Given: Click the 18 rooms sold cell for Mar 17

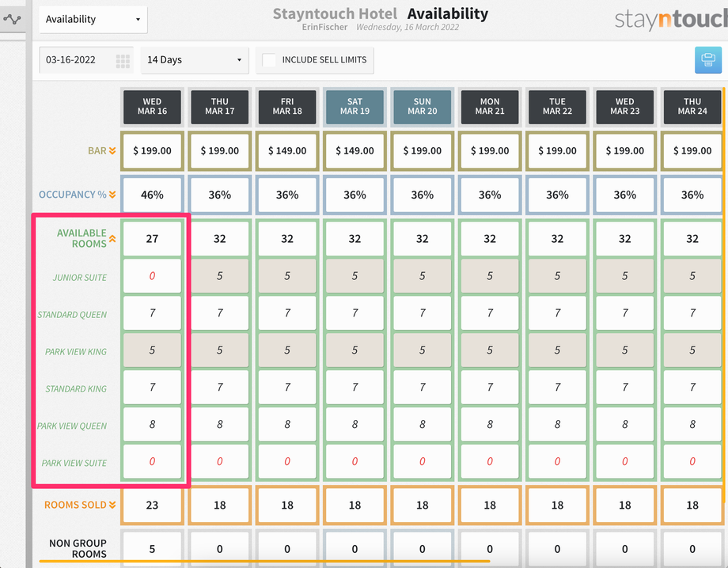Looking at the screenshot, I should [220, 506].
